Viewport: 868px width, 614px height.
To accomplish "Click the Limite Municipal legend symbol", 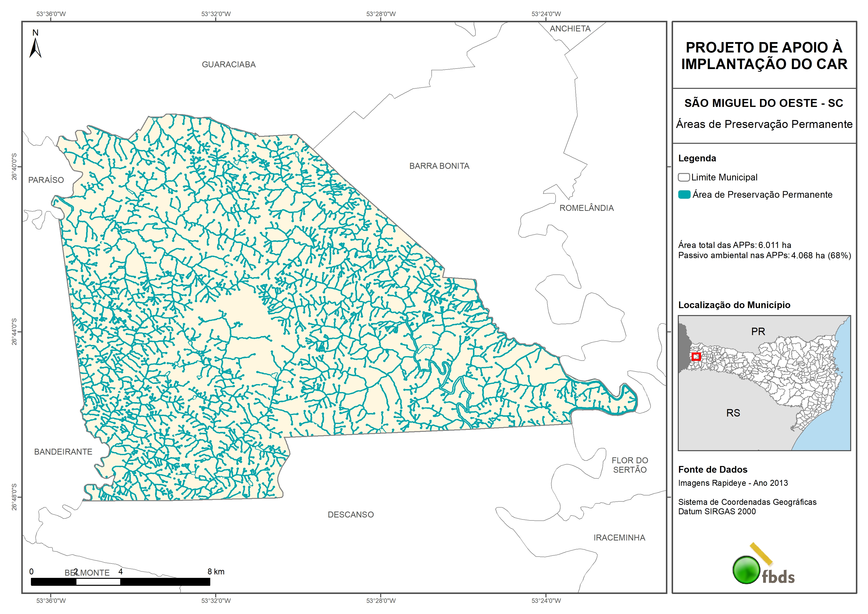I will point(683,177).
